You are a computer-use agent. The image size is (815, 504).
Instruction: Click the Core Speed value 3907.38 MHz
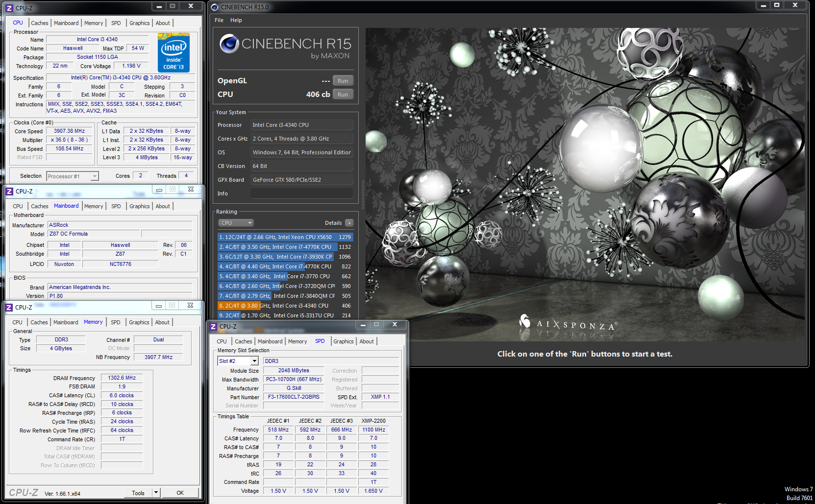point(70,131)
